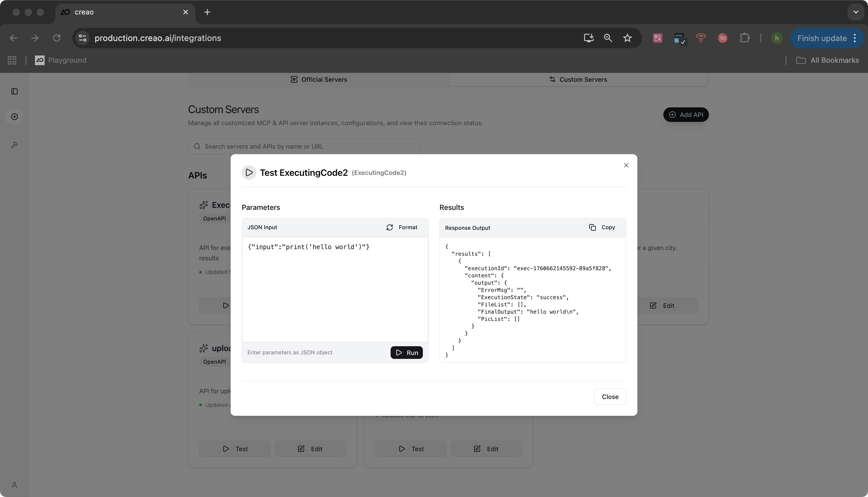The height and width of the screenshot is (497, 868).
Task: Click the search servers and APIs field
Action: tap(303, 147)
